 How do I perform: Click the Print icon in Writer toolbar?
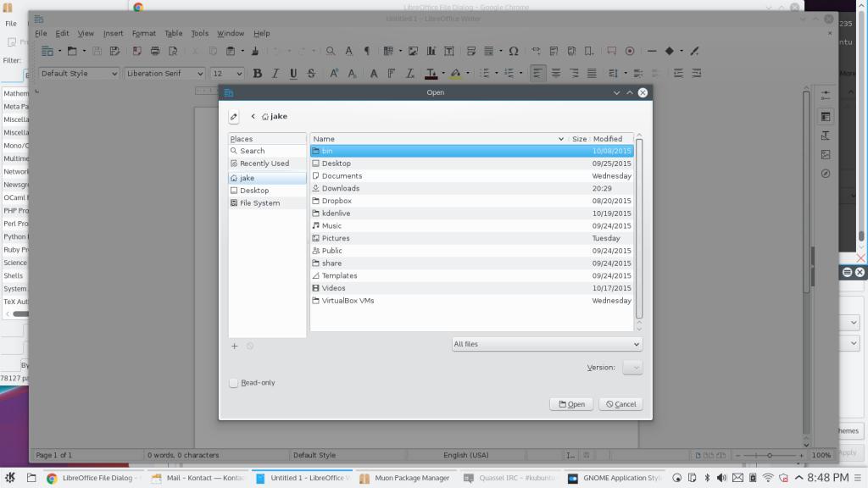[x=155, y=51]
